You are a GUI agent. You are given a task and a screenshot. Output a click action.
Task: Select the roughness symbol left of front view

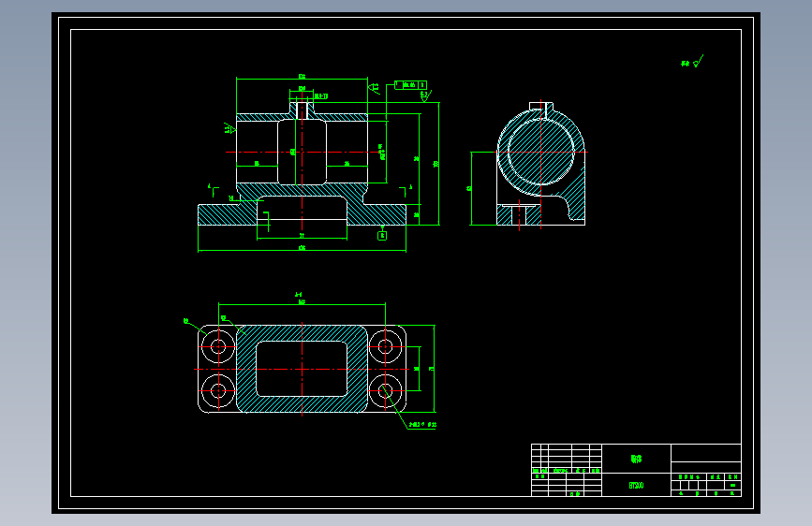point(229,128)
